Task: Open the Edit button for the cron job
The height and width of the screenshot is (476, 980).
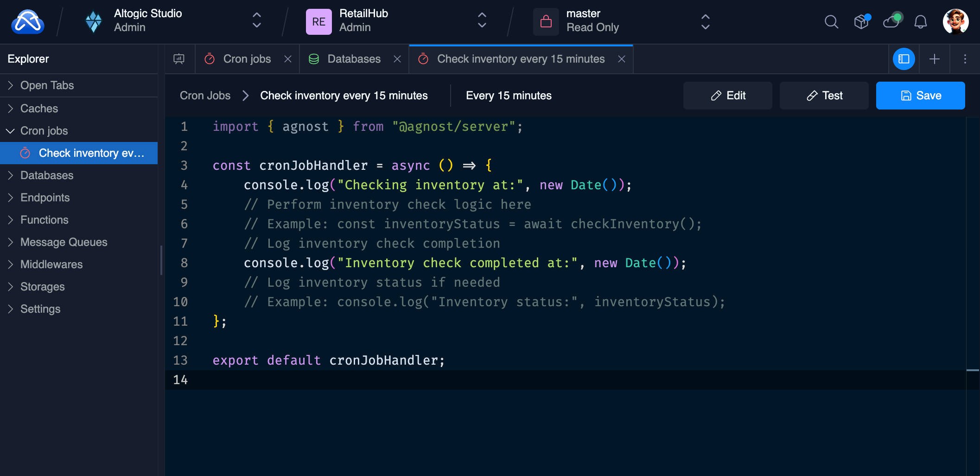Action: [727, 96]
